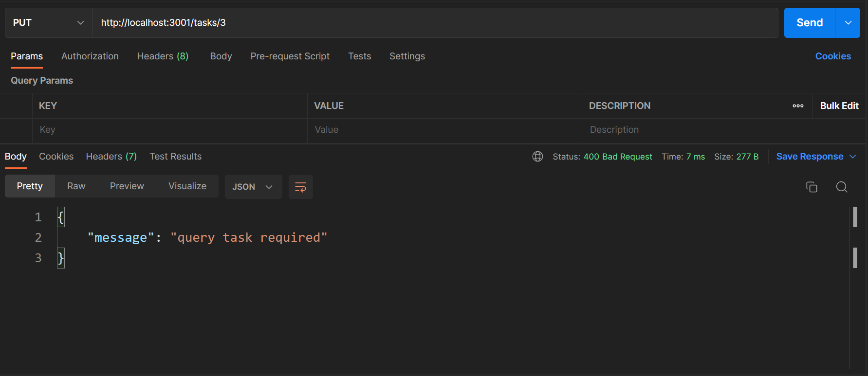Open the response Cookies tab
Screen dimensions: 868x376
(x=56, y=157)
